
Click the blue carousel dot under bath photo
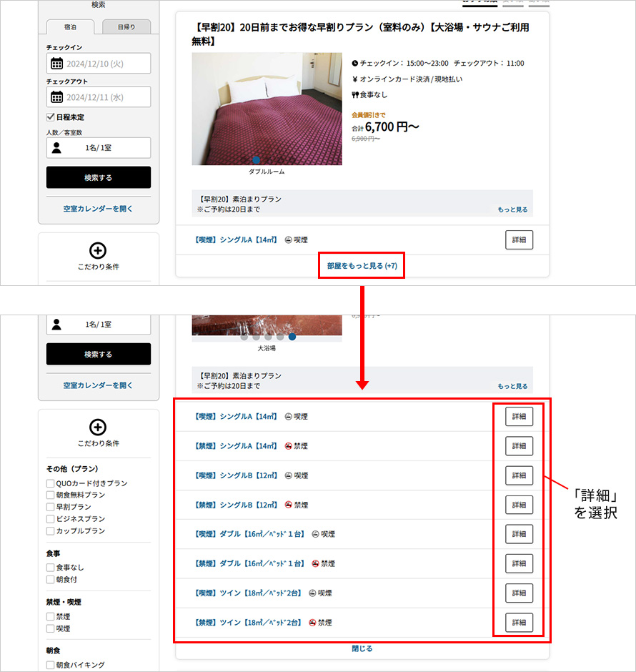292,337
